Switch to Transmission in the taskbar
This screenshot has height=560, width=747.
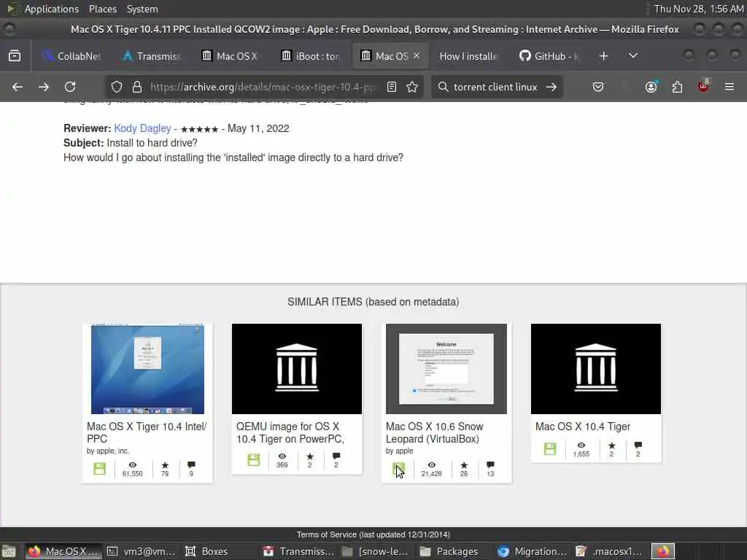pos(298,551)
